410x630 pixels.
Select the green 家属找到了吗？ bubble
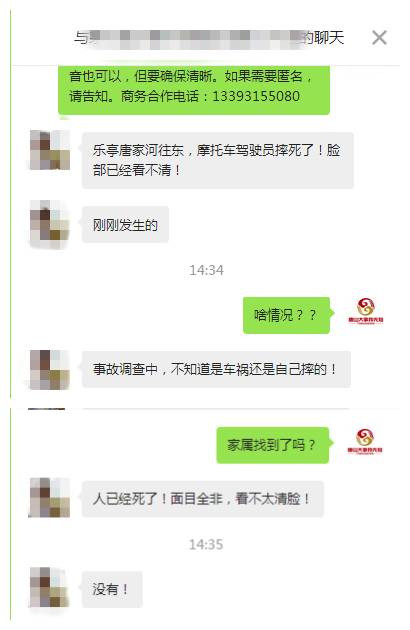pyautogui.click(x=273, y=445)
